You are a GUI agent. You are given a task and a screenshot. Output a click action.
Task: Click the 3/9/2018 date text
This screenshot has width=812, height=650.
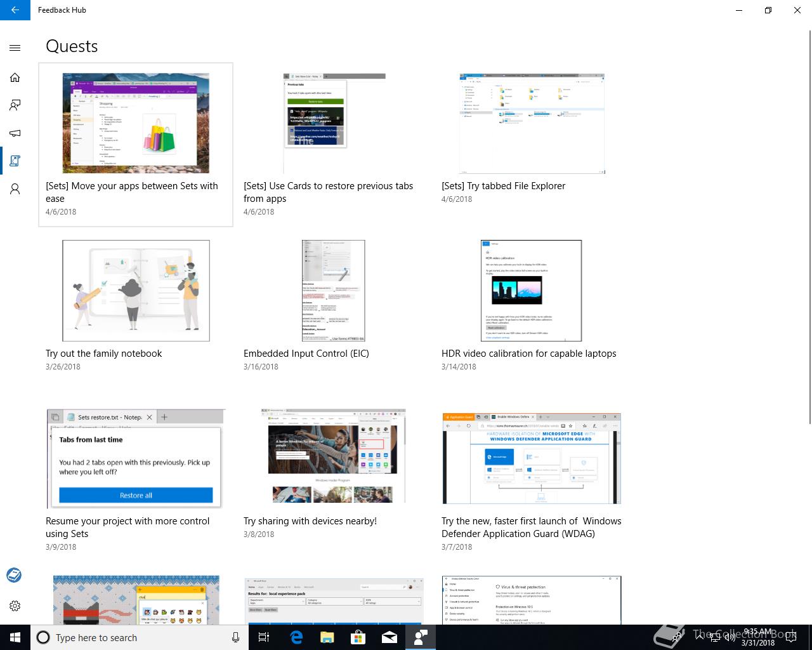(61, 547)
